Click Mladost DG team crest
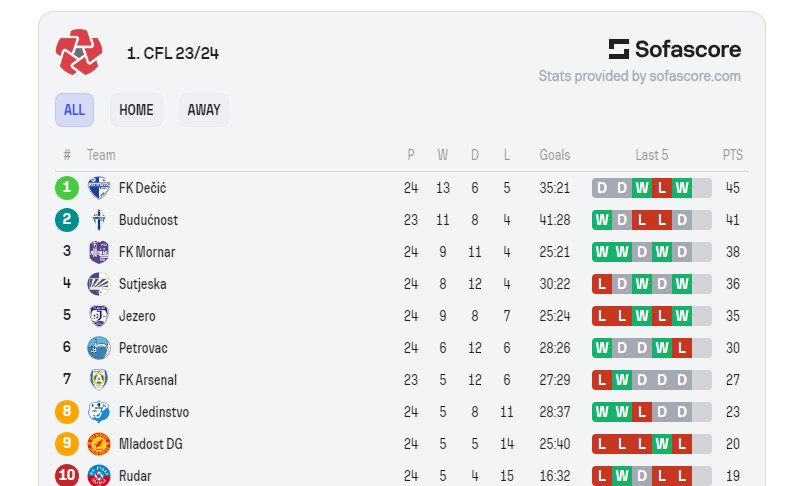The height and width of the screenshot is (486, 798). tap(99, 444)
